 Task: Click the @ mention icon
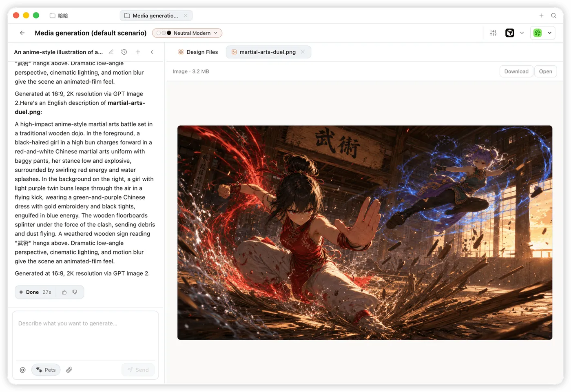tap(22, 370)
